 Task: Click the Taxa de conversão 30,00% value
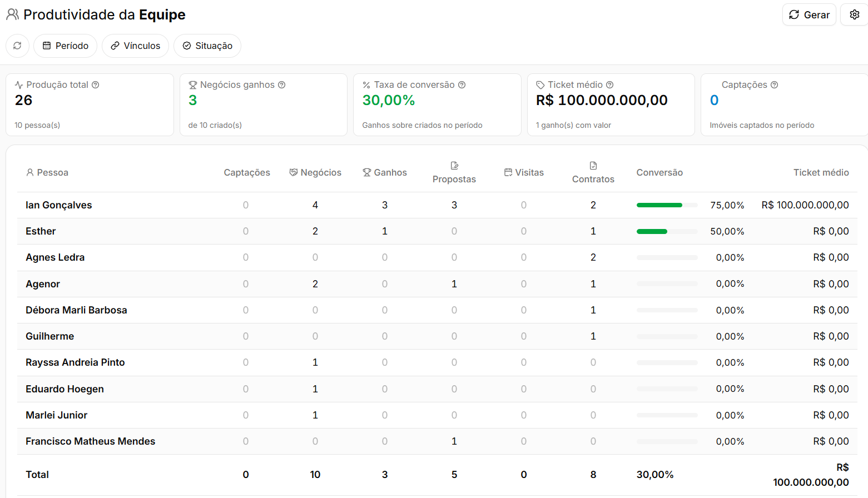click(x=389, y=100)
